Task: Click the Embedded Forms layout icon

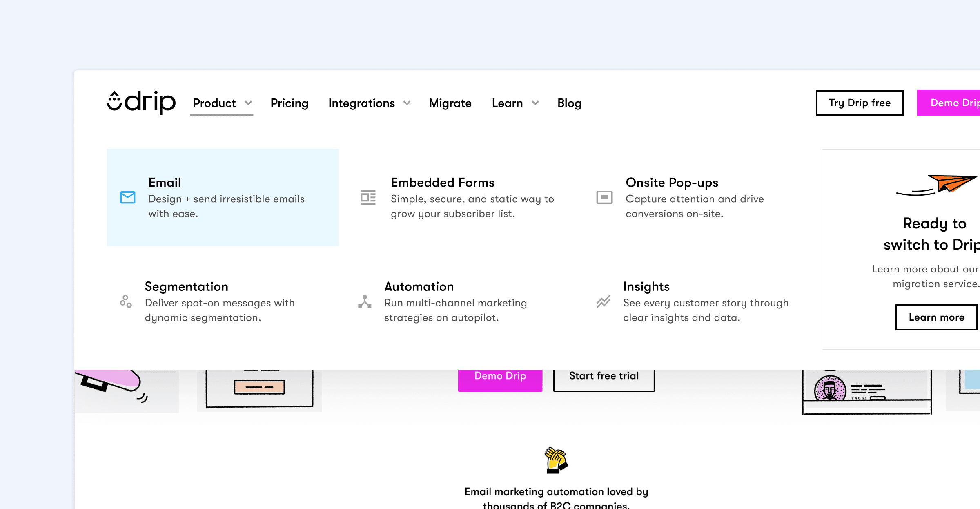Action: pyautogui.click(x=368, y=198)
